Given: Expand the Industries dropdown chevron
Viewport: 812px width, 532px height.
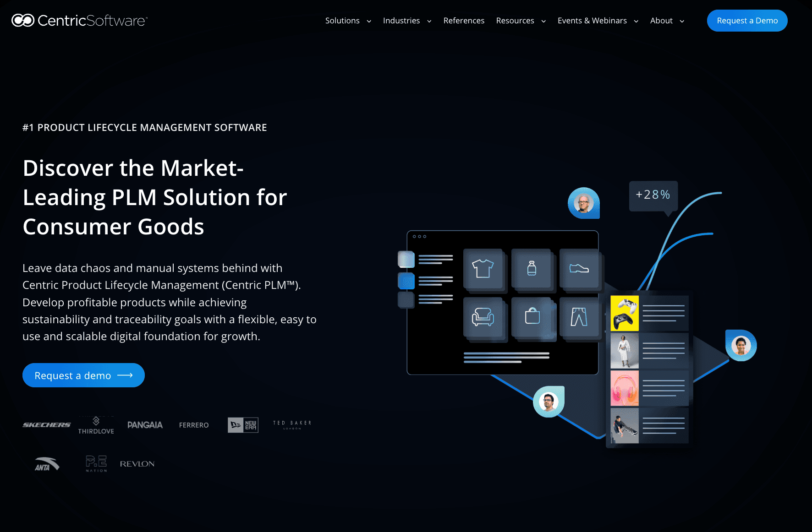Looking at the screenshot, I should click(x=429, y=21).
